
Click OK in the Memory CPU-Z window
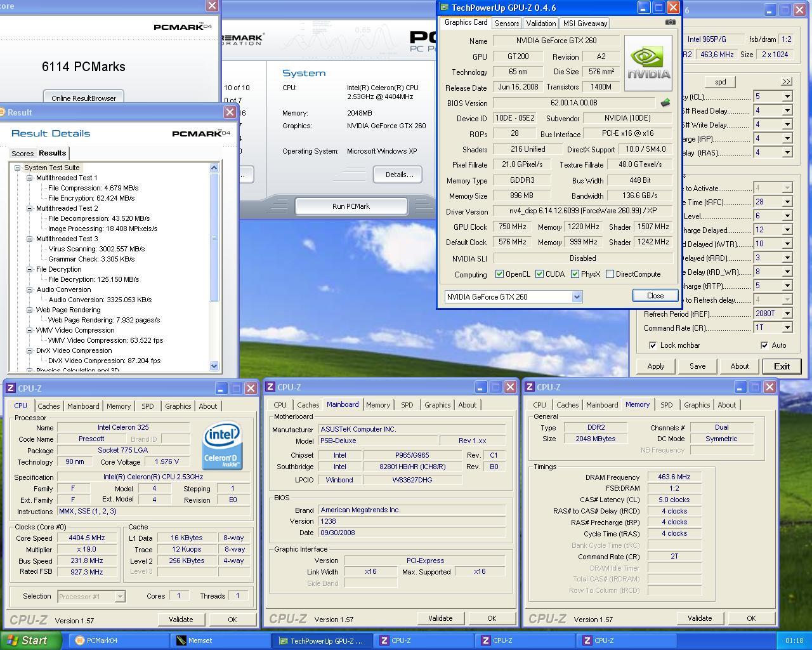click(751, 618)
